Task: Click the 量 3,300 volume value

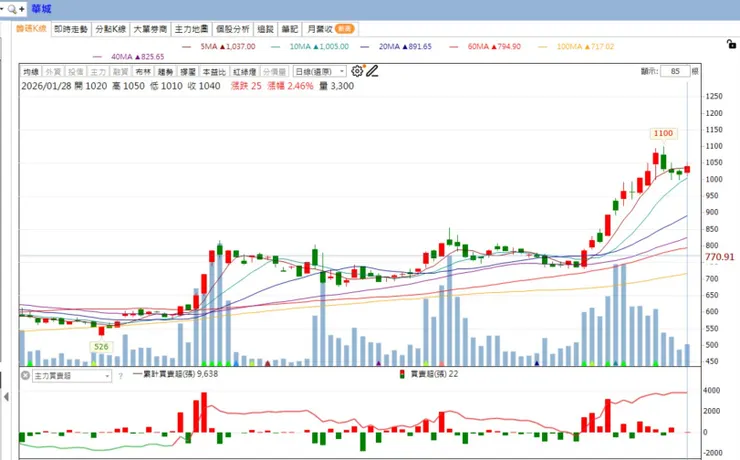Action: pyautogui.click(x=336, y=86)
